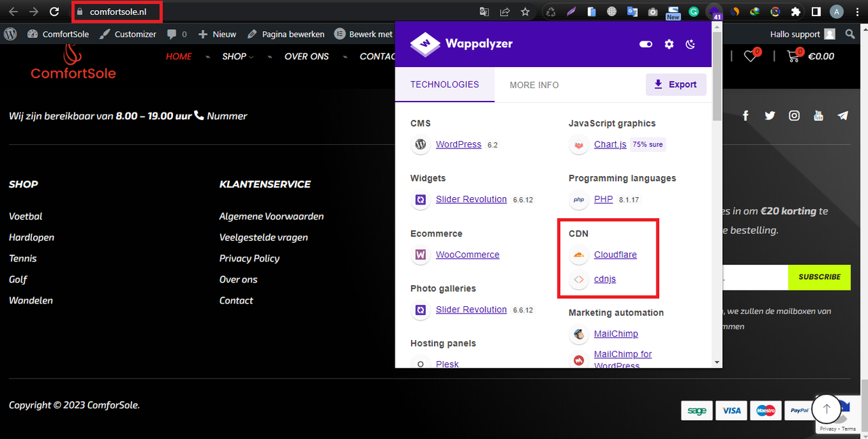This screenshot has height=439, width=868.
Task: Click the WordPress logo in admin bar
Action: tap(10, 34)
